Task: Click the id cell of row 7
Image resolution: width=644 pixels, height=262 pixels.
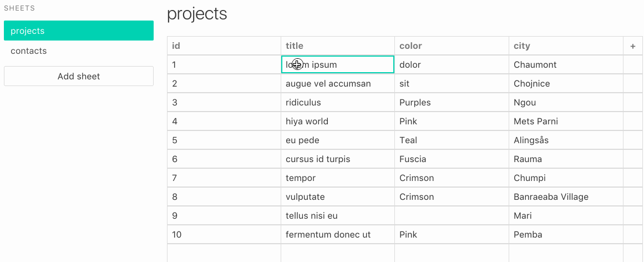Action: (224, 178)
